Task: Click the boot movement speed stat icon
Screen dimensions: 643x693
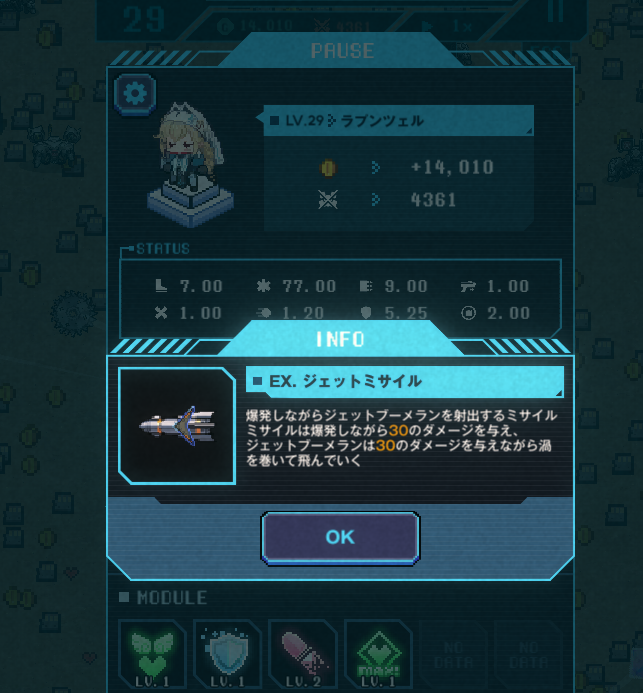Action: click(161, 286)
